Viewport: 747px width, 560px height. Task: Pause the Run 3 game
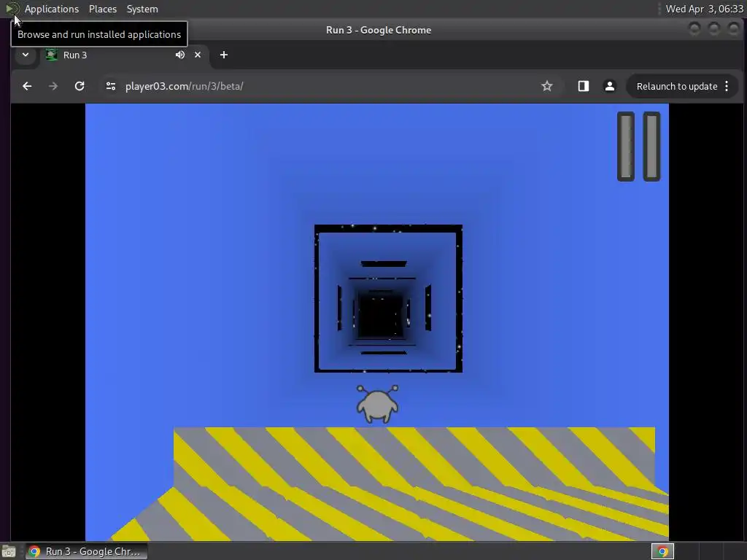tap(638, 147)
